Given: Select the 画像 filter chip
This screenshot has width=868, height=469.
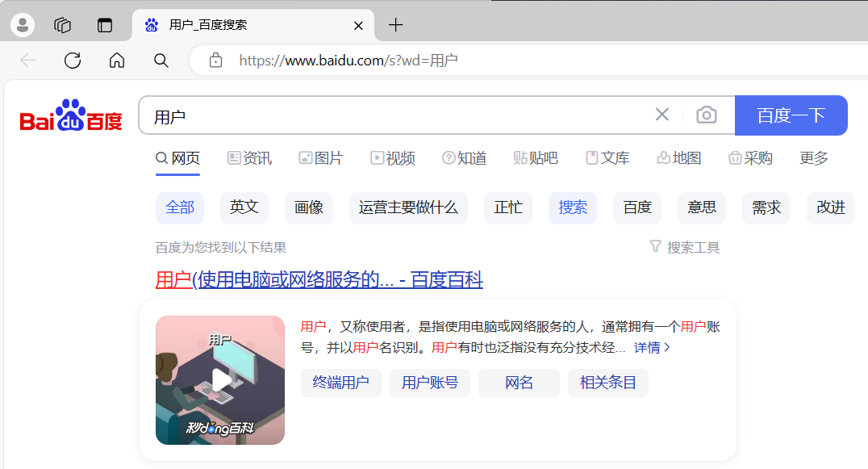Looking at the screenshot, I should (x=309, y=207).
